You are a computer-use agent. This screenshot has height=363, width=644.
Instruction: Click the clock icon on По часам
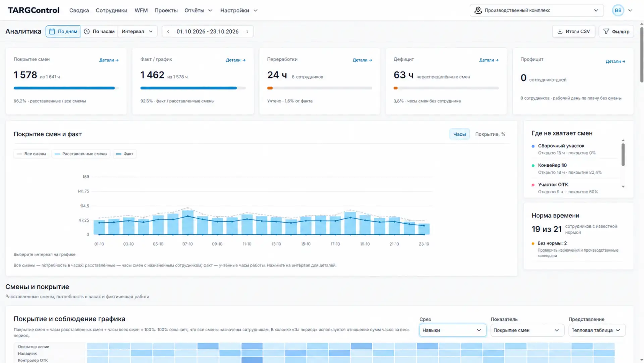(87, 32)
